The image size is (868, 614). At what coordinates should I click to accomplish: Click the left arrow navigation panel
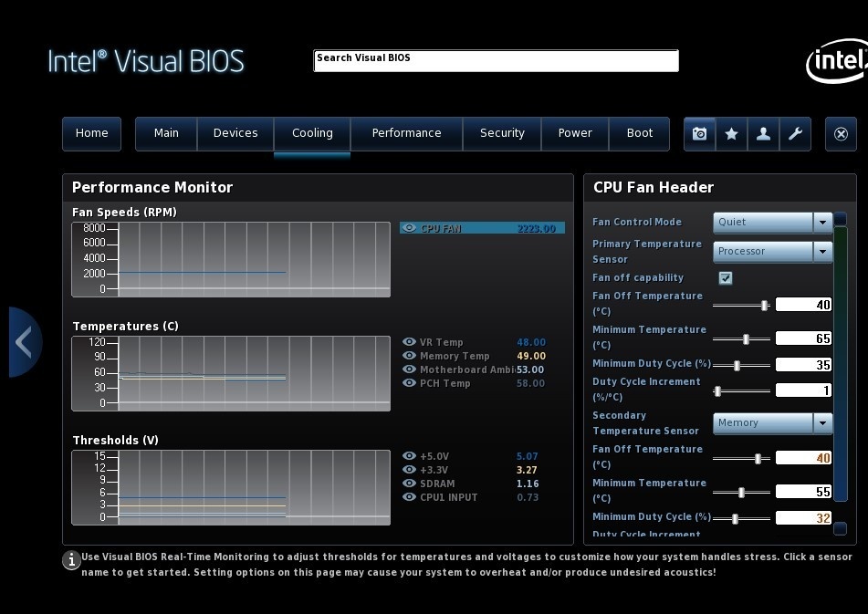click(x=25, y=342)
